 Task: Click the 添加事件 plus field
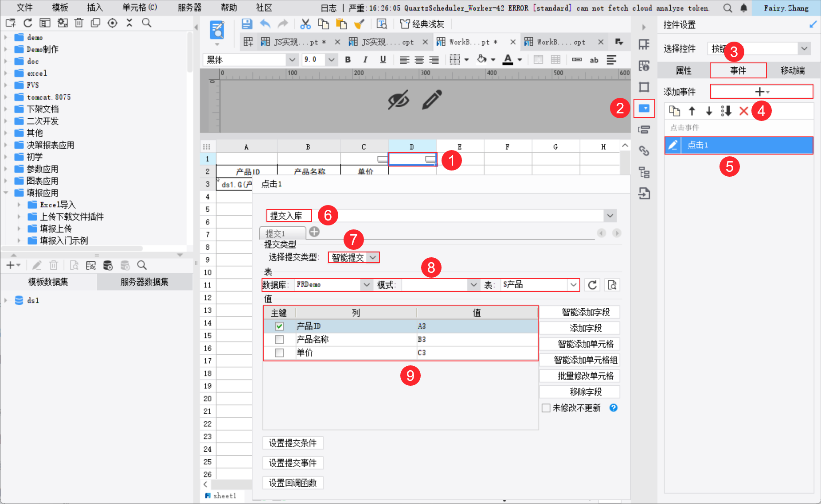click(762, 92)
